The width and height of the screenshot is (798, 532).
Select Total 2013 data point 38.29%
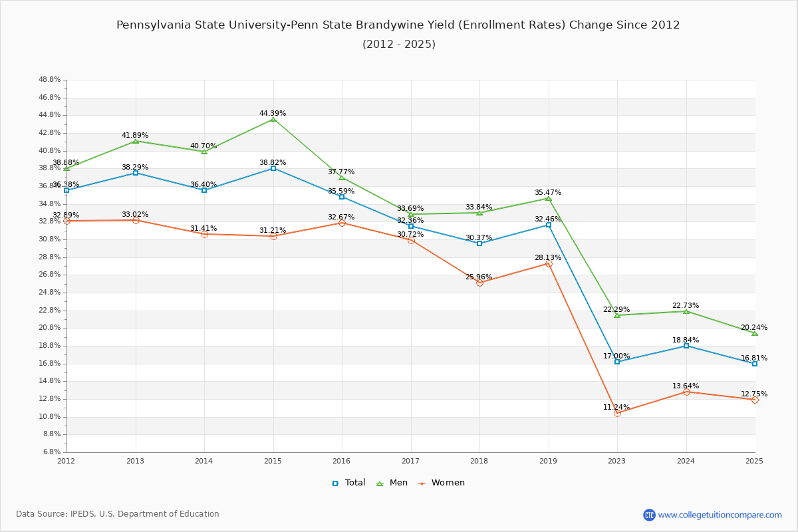[136, 173]
